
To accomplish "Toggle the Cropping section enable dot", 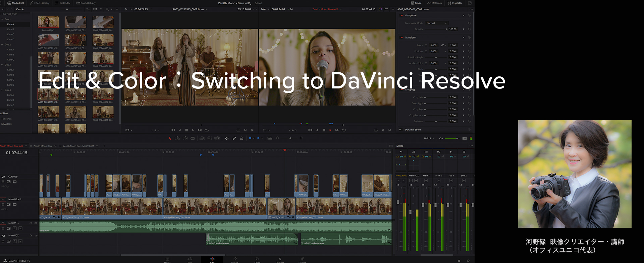I will click(x=401, y=90).
